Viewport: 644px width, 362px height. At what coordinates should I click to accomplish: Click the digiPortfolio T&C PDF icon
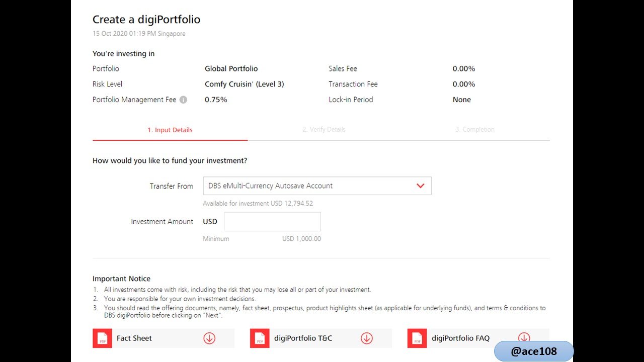pos(260,338)
